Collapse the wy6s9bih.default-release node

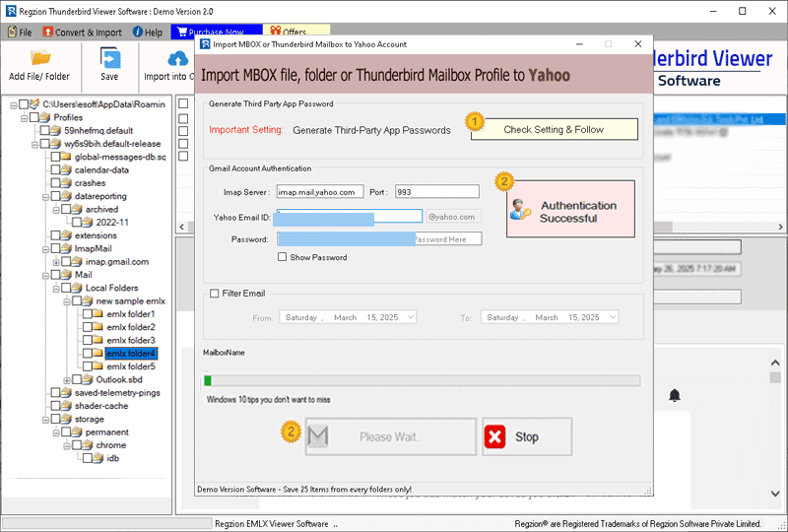34,144
